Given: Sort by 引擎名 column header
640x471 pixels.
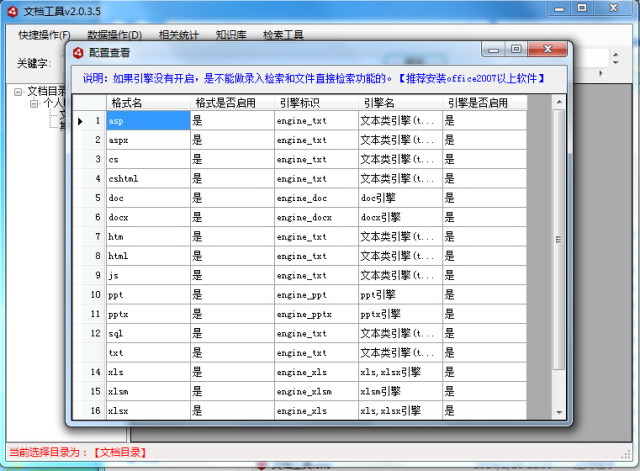Looking at the screenshot, I should click(x=400, y=102).
